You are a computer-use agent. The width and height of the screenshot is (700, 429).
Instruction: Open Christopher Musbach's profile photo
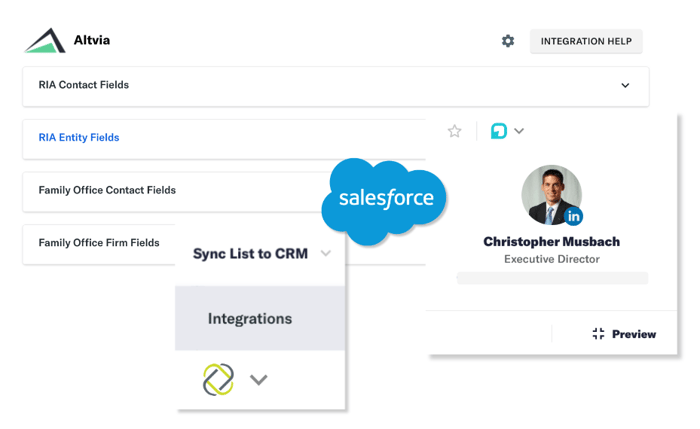[551, 195]
